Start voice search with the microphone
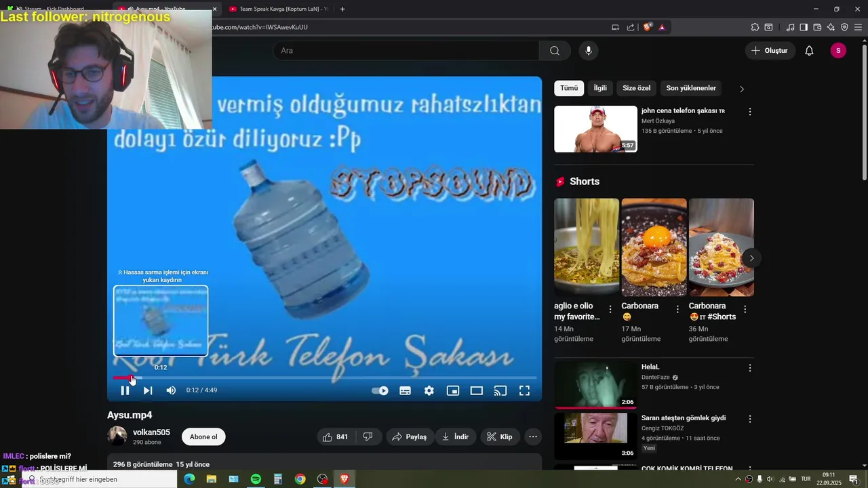Screen dimensions: 868x488 click(x=589, y=51)
